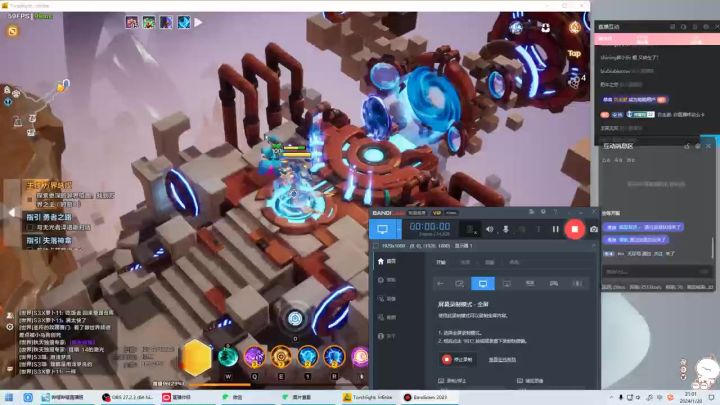Open the Bandicam help question-mark icon
The width and height of the screenshot is (720, 405).
(x=555, y=212)
